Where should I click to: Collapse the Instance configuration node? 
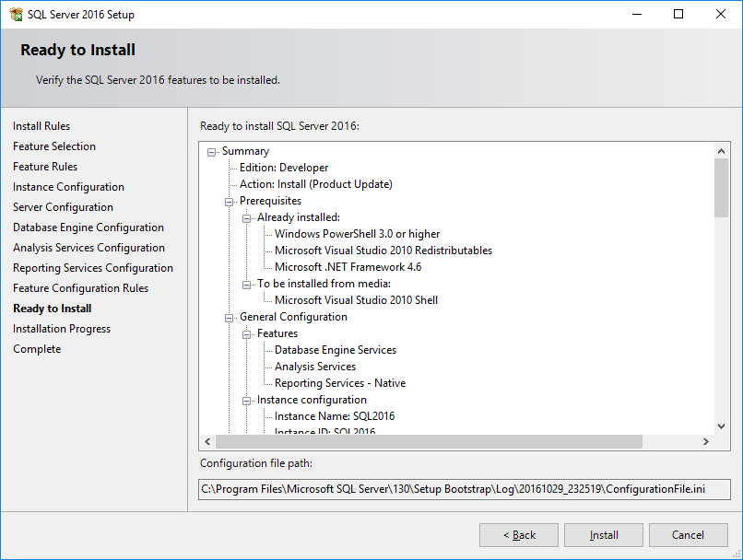246,401
